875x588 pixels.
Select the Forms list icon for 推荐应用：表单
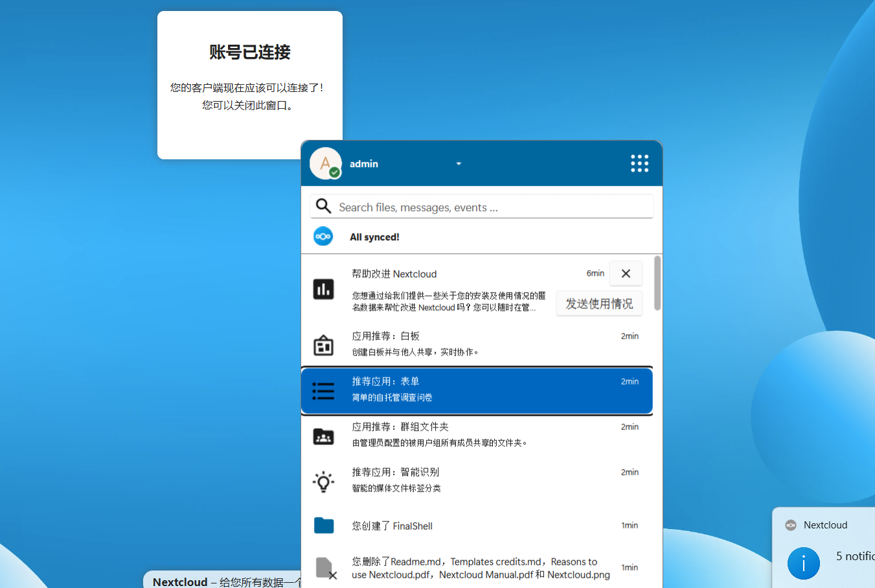pos(324,390)
